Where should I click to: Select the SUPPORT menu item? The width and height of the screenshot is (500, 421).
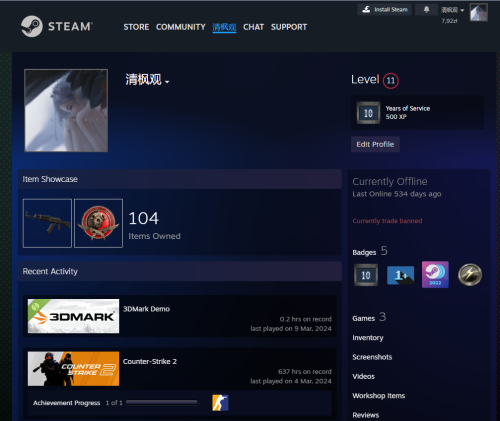pos(289,27)
